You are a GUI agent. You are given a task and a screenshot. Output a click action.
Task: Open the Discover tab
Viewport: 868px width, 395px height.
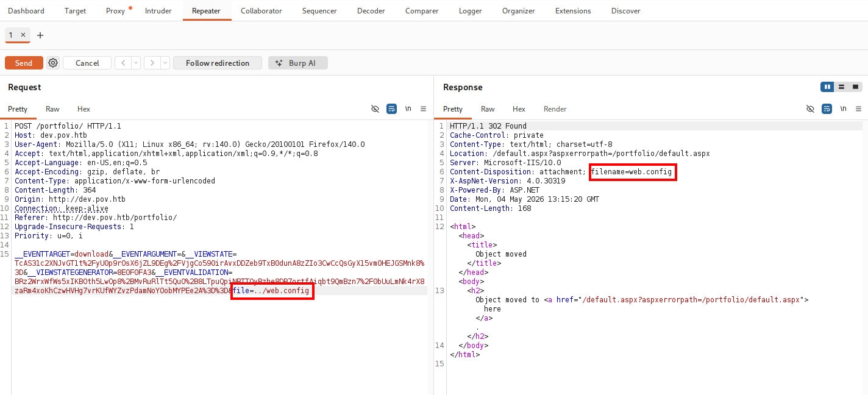[x=626, y=10]
